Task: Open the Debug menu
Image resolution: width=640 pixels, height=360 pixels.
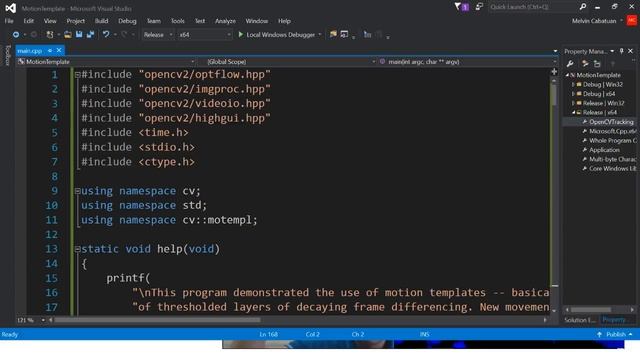Action: click(127, 21)
